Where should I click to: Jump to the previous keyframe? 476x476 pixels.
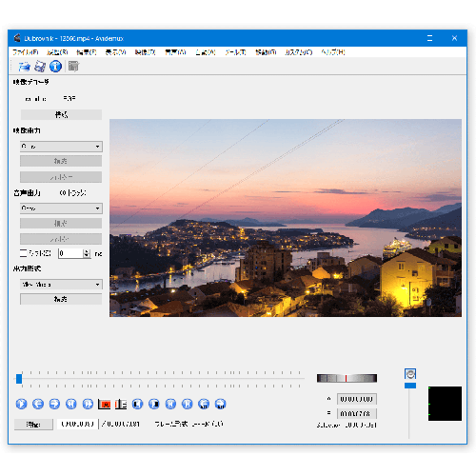(71, 404)
